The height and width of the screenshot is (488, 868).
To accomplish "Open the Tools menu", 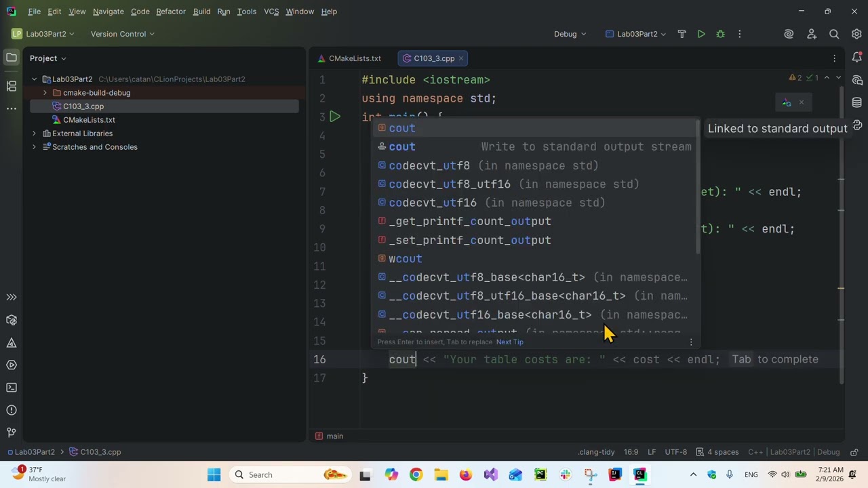I will pyautogui.click(x=247, y=12).
